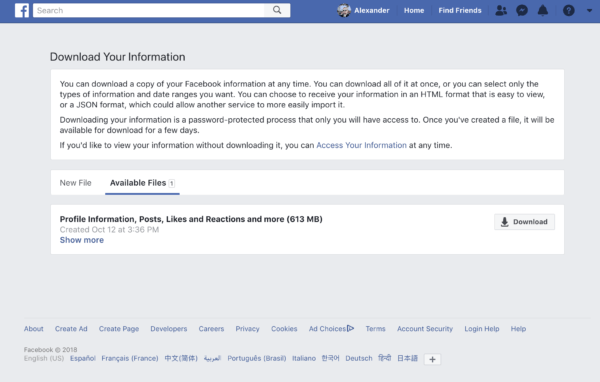Switch language to Français (France)
600x382 pixels.
[x=130, y=359]
